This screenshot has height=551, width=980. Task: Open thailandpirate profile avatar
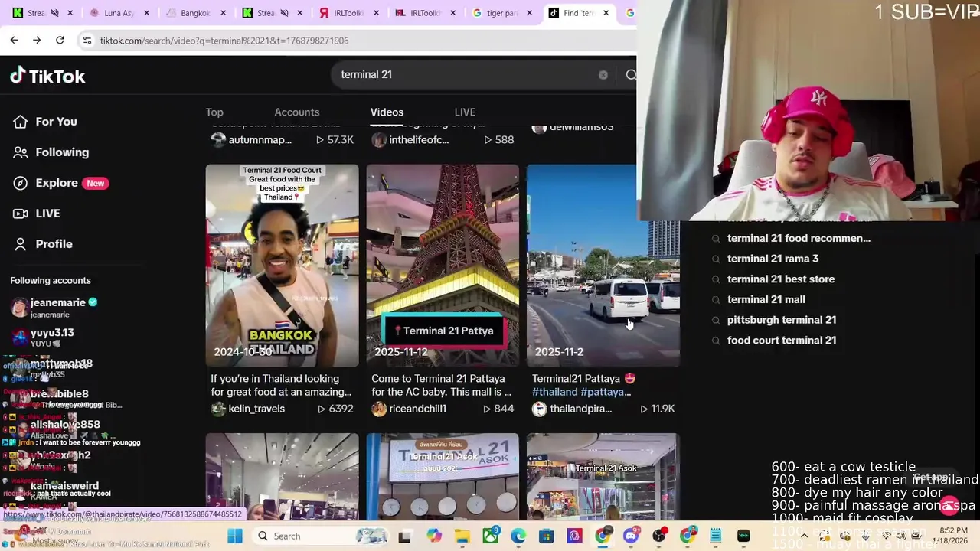[540, 409]
